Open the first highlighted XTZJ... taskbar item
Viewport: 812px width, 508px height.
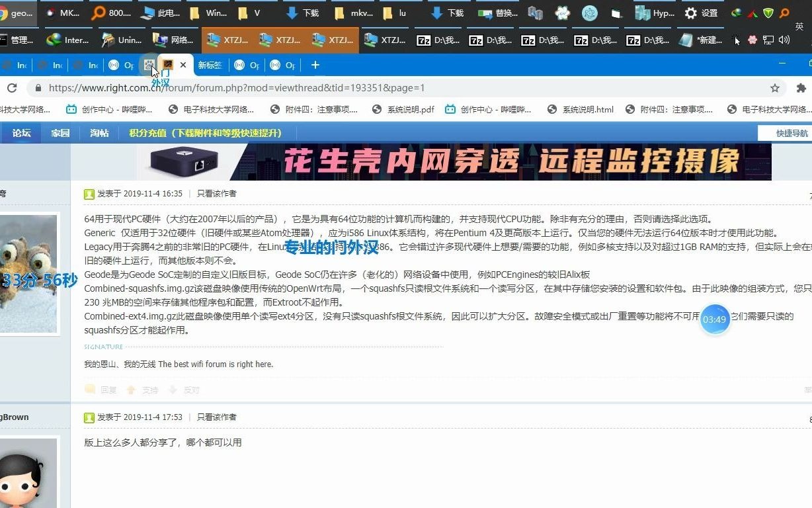point(227,40)
